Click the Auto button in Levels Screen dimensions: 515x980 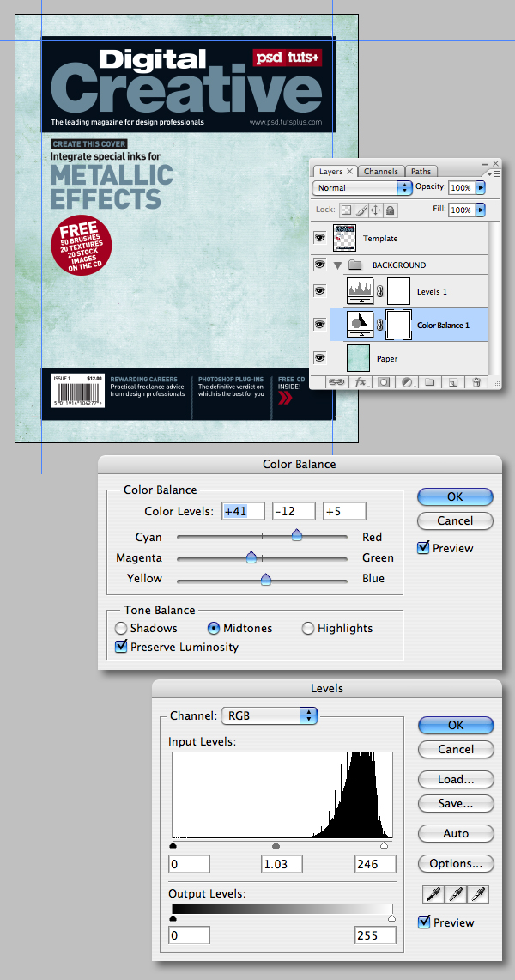click(456, 833)
